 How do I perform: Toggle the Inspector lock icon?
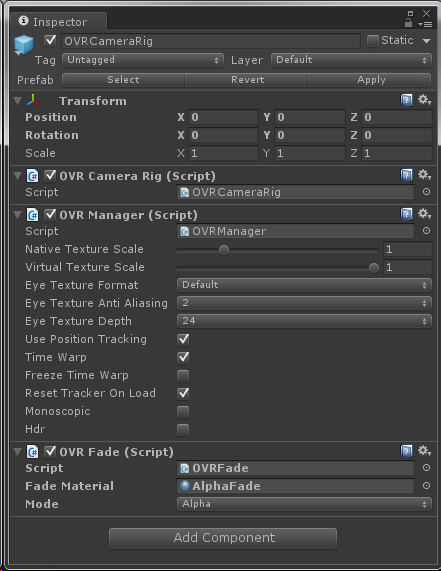(408, 23)
